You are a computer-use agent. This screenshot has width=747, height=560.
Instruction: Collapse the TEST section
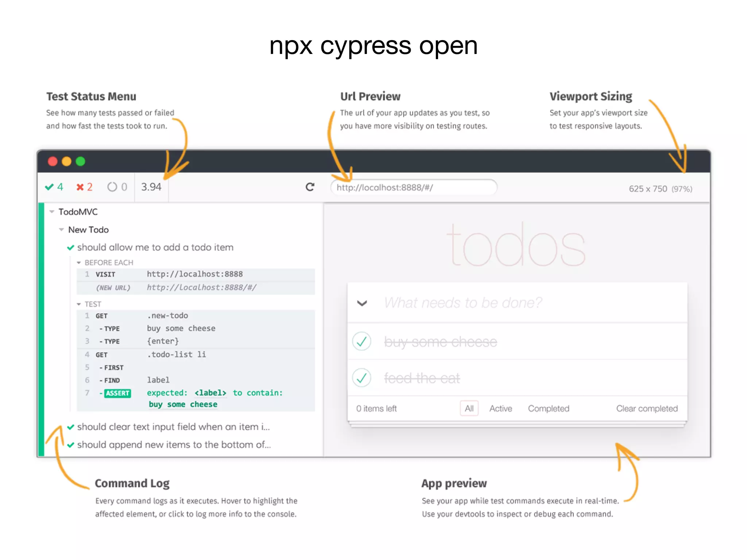click(x=79, y=304)
